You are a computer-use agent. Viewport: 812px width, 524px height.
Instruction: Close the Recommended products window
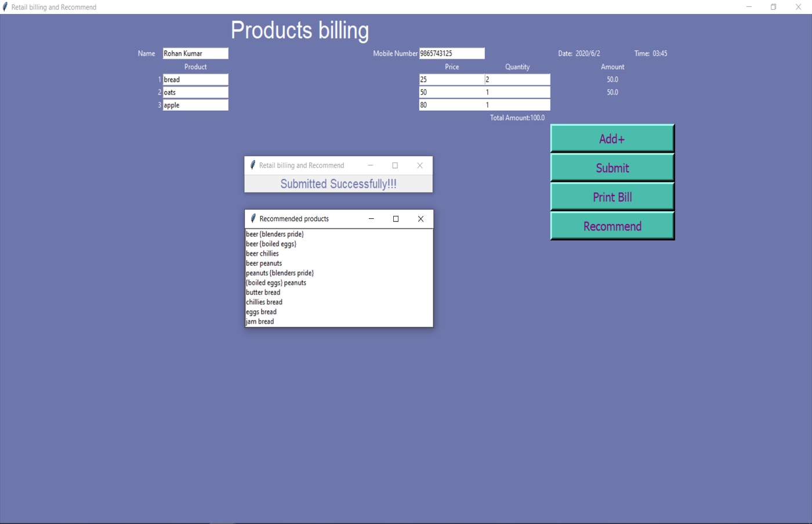[x=420, y=219]
